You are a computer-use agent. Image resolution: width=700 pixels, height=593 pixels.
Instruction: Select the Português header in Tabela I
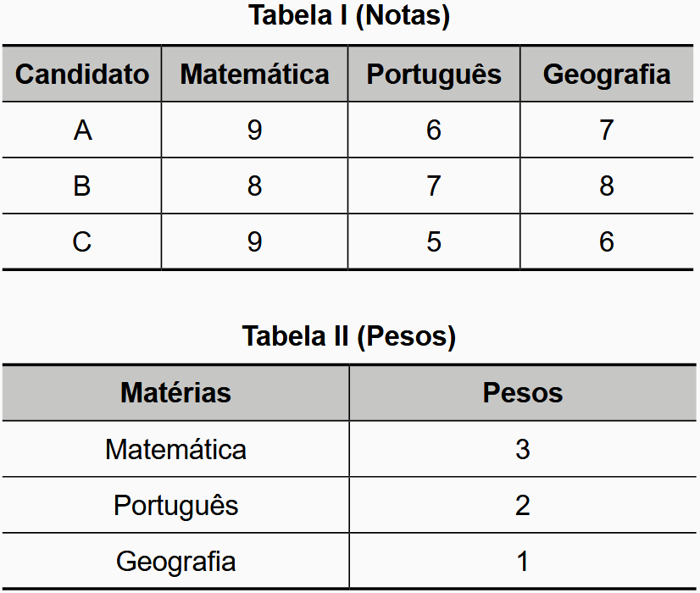pos(433,74)
